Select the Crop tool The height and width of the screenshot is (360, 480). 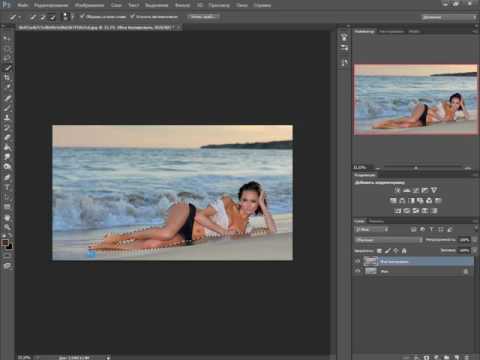7,77
